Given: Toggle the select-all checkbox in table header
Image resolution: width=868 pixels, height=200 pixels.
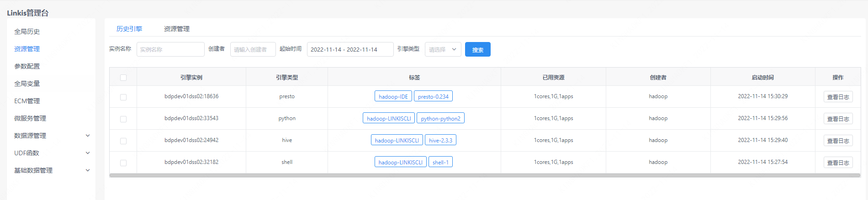Looking at the screenshot, I should point(123,78).
